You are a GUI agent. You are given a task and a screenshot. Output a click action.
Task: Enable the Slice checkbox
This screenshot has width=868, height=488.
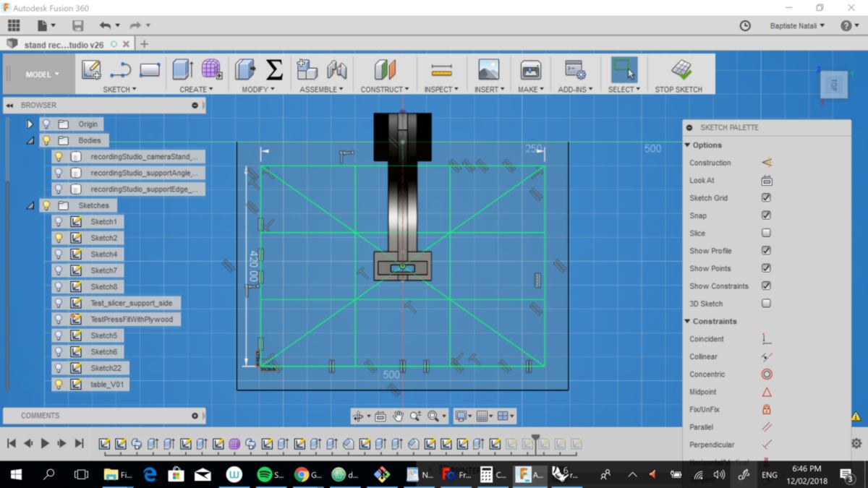pyautogui.click(x=766, y=233)
